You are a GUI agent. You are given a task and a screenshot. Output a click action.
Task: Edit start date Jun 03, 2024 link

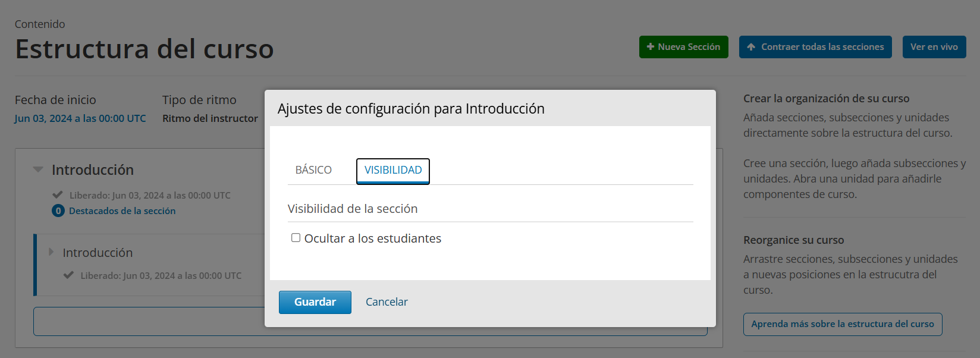80,118
